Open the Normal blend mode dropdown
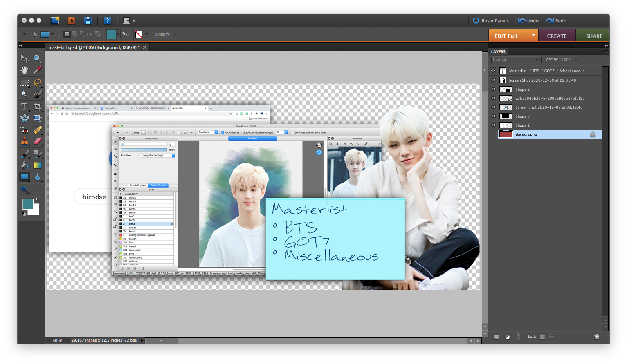Viewport: 627px width, 364px height. (x=516, y=60)
